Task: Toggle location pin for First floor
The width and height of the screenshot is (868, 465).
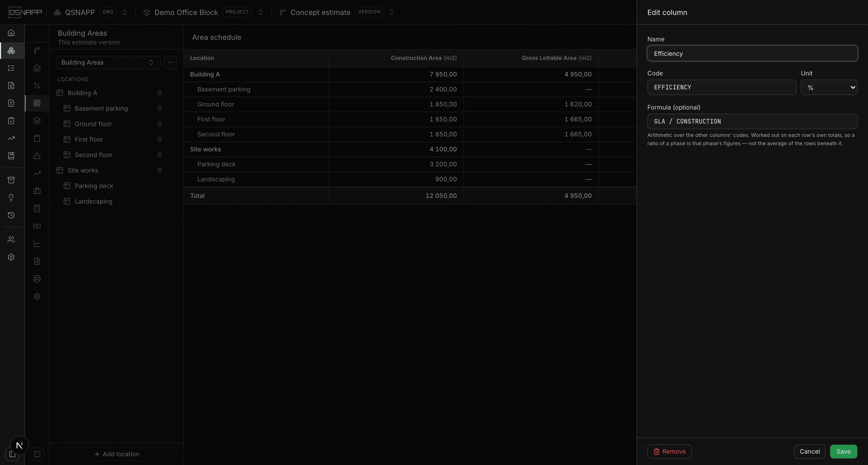Action: pos(160,139)
